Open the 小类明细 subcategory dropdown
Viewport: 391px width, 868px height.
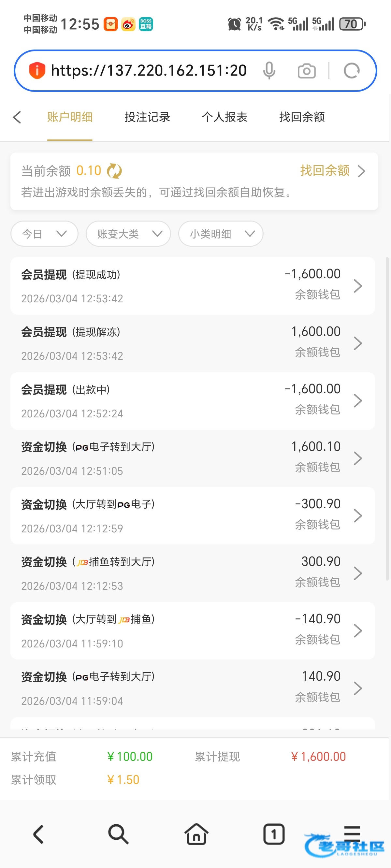(221, 234)
